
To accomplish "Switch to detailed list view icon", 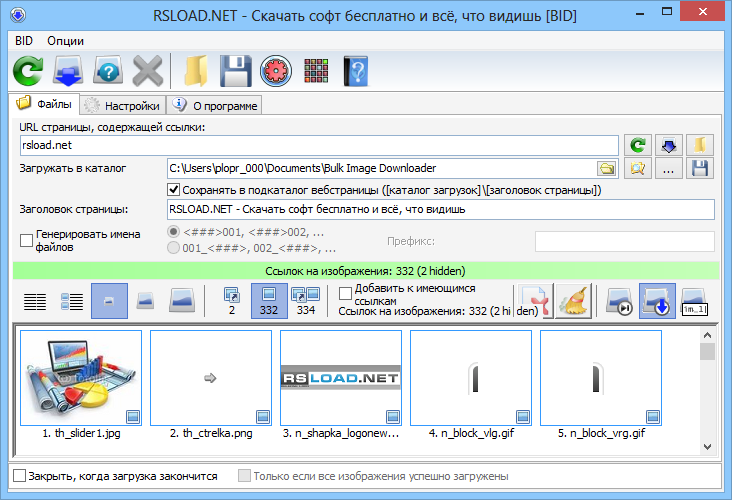I will pos(72,302).
